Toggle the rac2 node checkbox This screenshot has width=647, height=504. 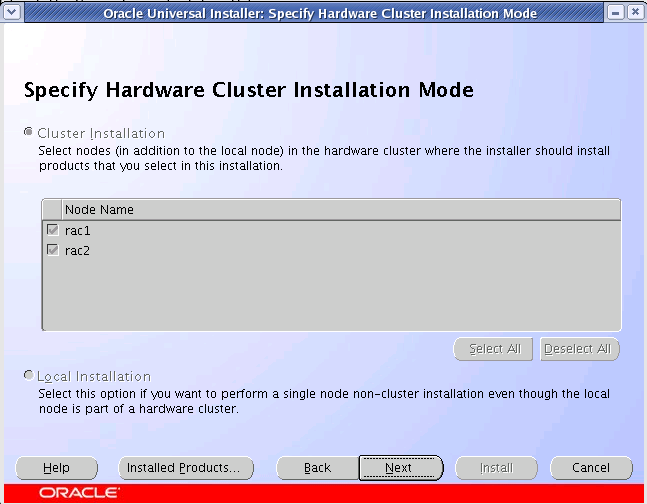point(53,250)
